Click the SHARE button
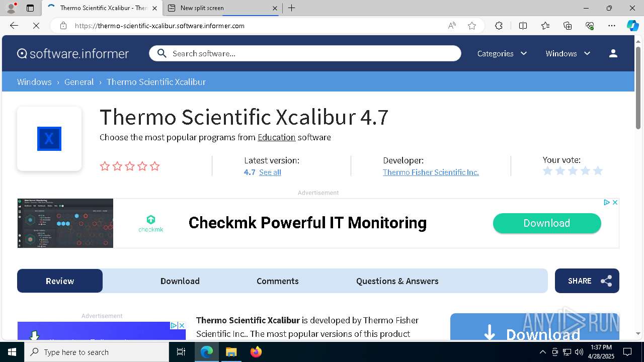This screenshot has width=644, height=362. tap(587, 281)
